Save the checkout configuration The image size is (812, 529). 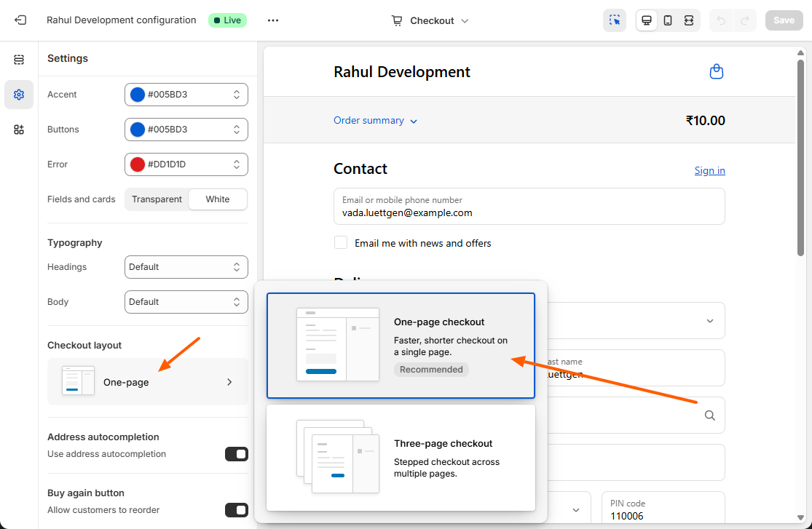click(784, 20)
